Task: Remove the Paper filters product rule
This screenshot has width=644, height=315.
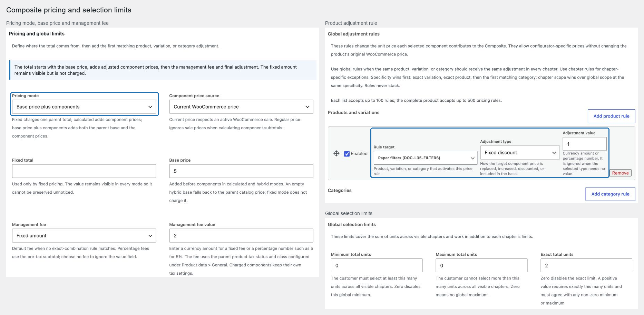Action: click(x=620, y=173)
